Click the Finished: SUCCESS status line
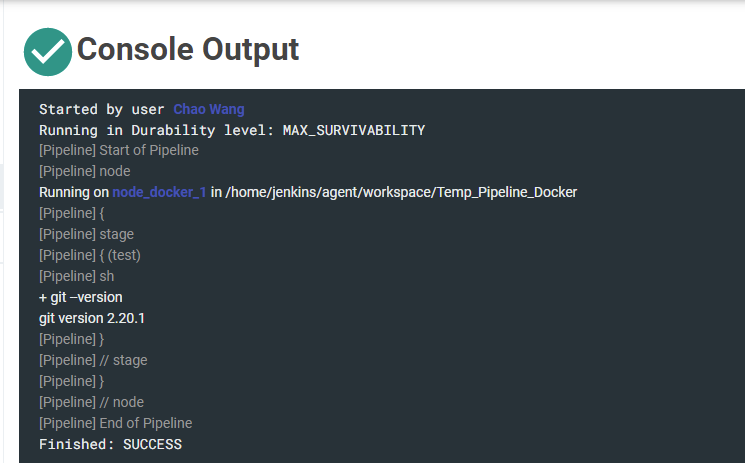Image resolution: width=745 pixels, height=463 pixels. point(110,444)
